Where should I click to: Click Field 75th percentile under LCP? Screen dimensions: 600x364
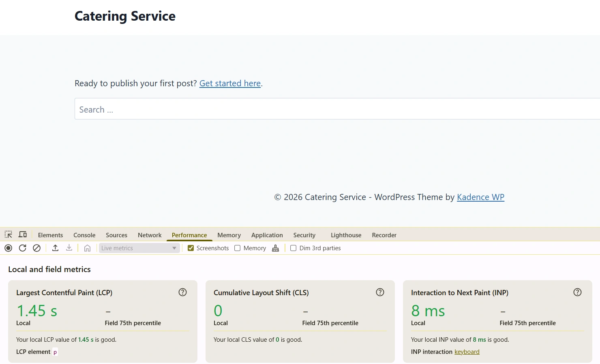click(x=133, y=323)
